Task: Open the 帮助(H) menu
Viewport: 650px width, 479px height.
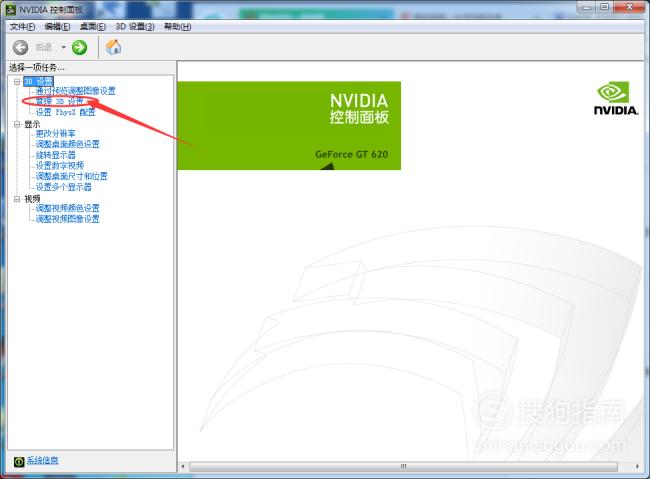Action: [x=177, y=27]
